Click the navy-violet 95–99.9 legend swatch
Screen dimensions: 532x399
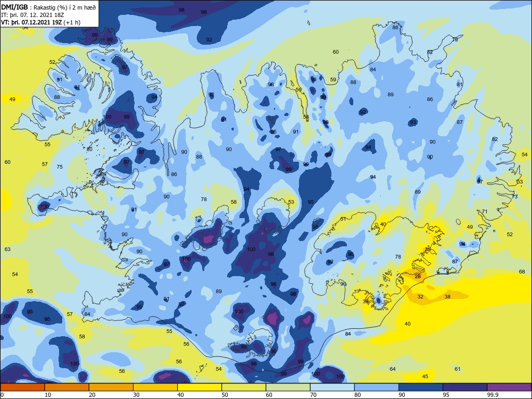click(x=465, y=387)
